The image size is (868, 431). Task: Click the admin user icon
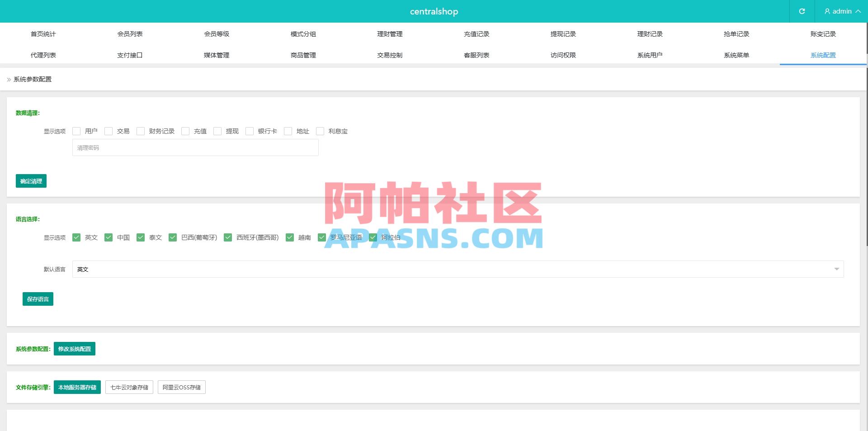coord(827,11)
